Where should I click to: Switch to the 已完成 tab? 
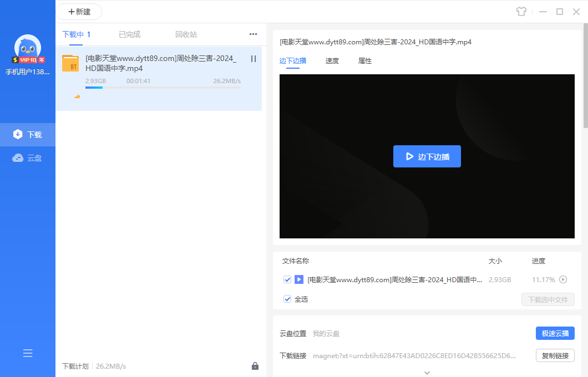(129, 34)
